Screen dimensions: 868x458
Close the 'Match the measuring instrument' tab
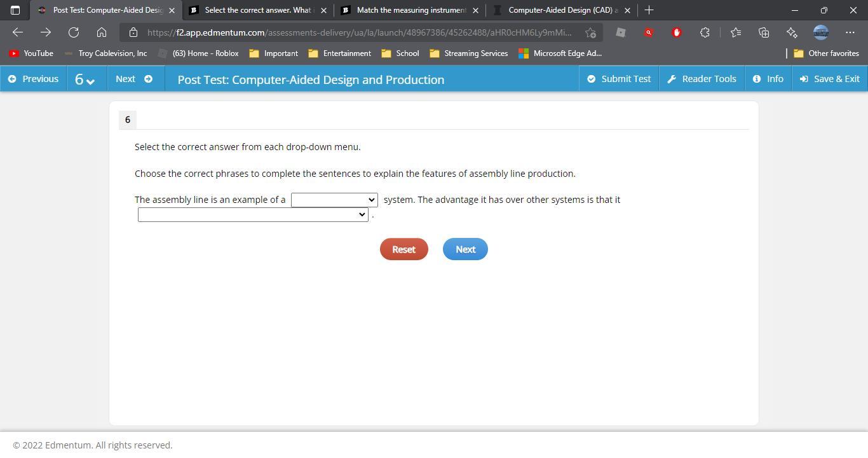click(x=475, y=10)
